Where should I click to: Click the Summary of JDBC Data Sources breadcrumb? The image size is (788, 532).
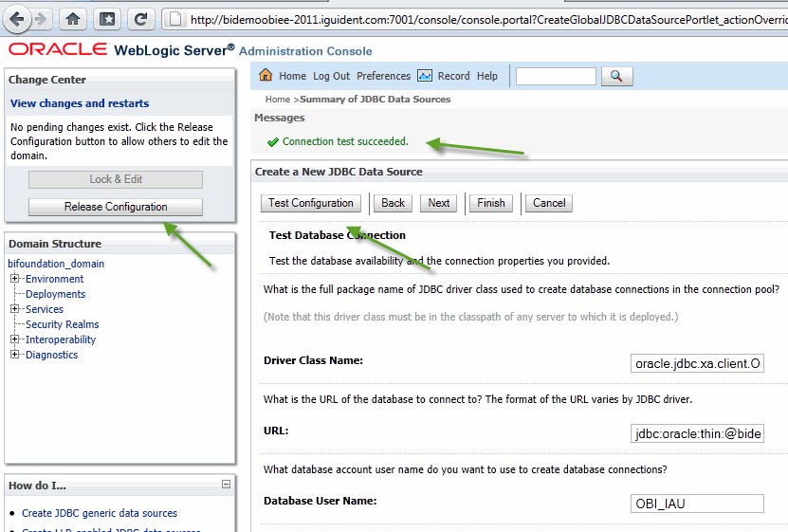pos(375,100)
